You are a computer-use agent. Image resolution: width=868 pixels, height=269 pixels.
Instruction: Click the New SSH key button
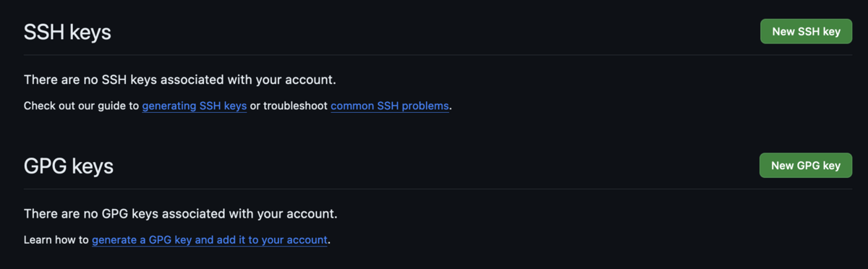[806, 31]
